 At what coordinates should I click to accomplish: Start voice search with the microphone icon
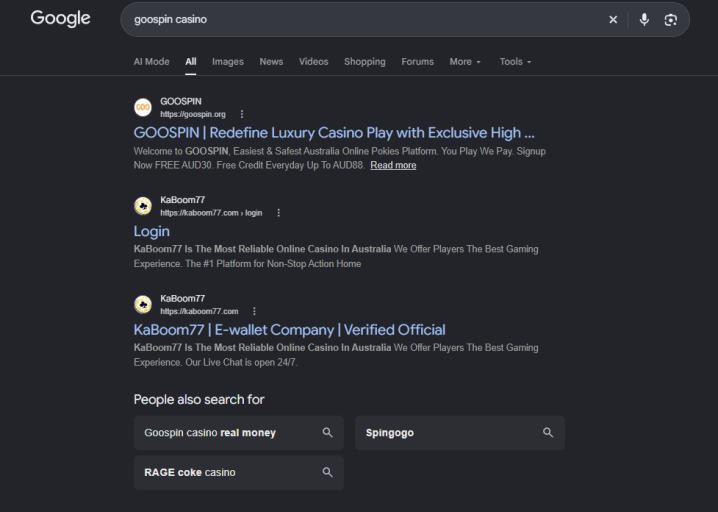click(x=644, y=20)
